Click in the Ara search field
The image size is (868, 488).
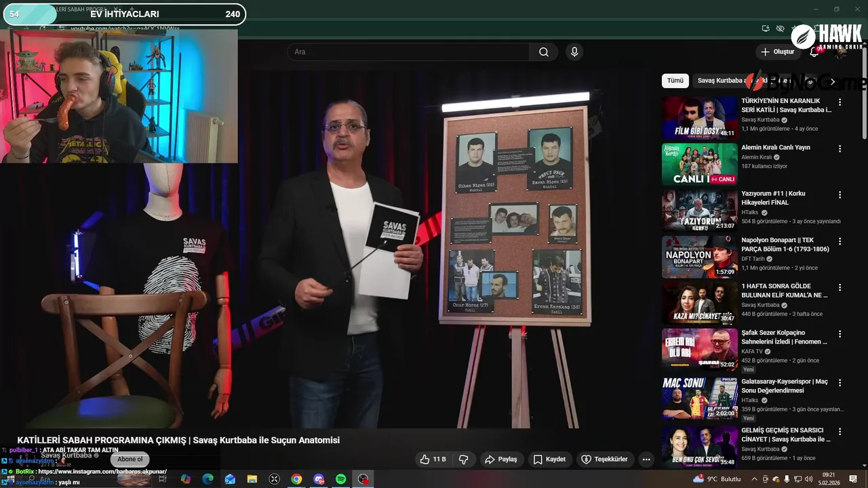click(x=409, y=52)
